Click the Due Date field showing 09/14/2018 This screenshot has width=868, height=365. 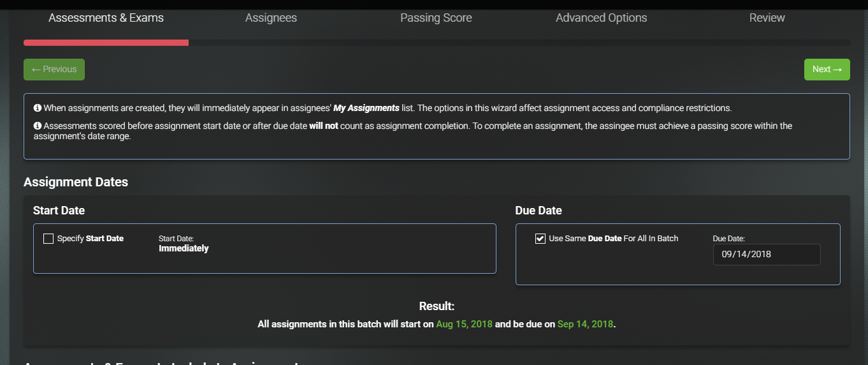767,254
